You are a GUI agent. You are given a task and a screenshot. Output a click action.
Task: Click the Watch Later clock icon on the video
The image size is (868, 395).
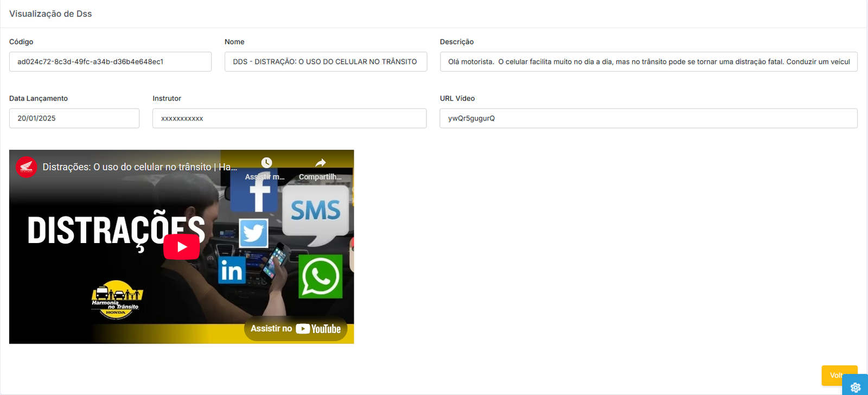point(266,163)
